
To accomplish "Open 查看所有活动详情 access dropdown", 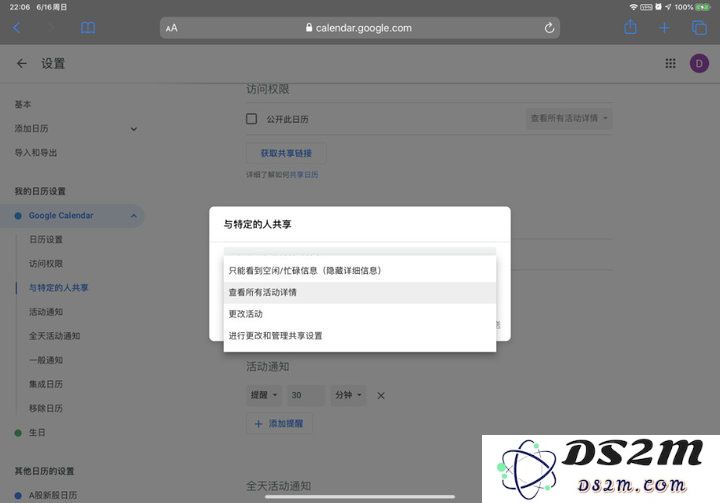I will click(569, 119).
